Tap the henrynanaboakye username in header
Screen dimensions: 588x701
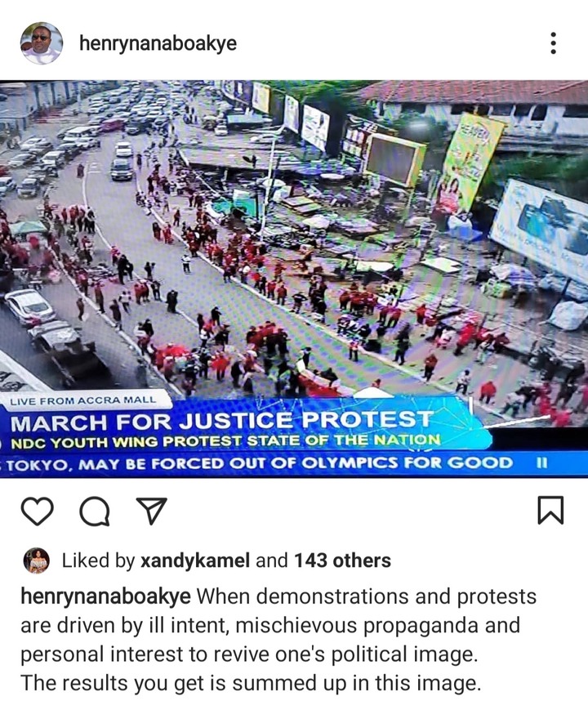pos(158,43)
